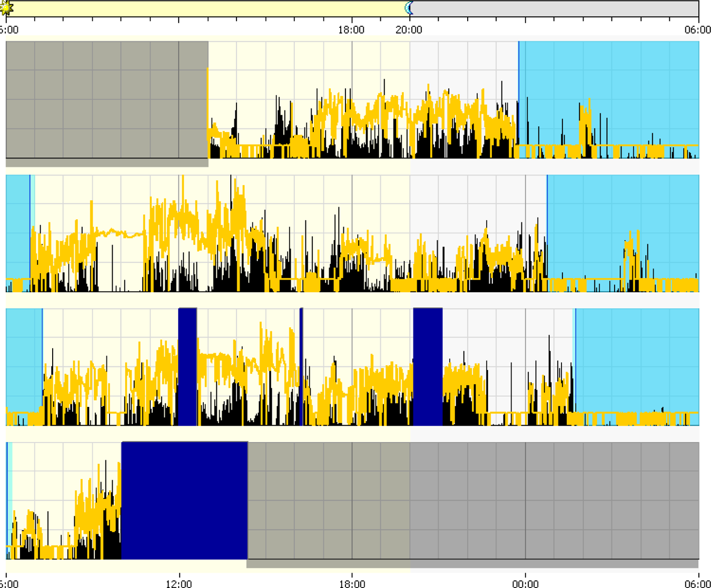711x588 pixels.
Task: Click the 00:00 label on the bottom axis
Action: point(526,583)
